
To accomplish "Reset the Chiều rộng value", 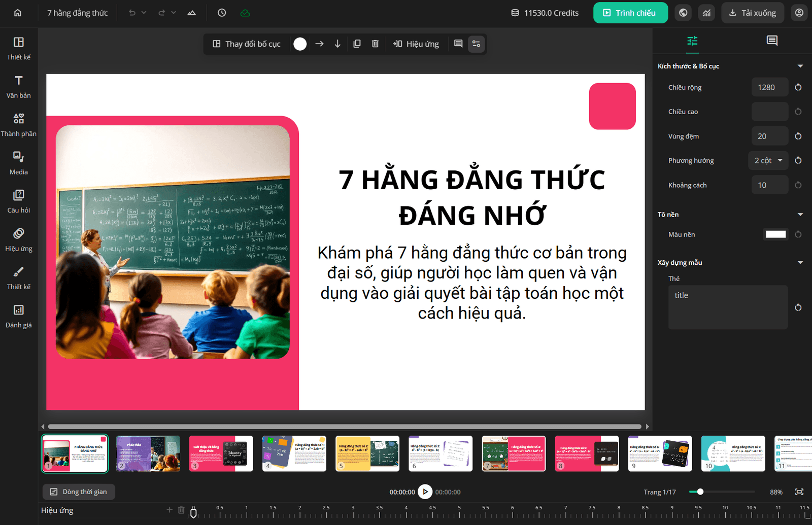I will 798,87.
